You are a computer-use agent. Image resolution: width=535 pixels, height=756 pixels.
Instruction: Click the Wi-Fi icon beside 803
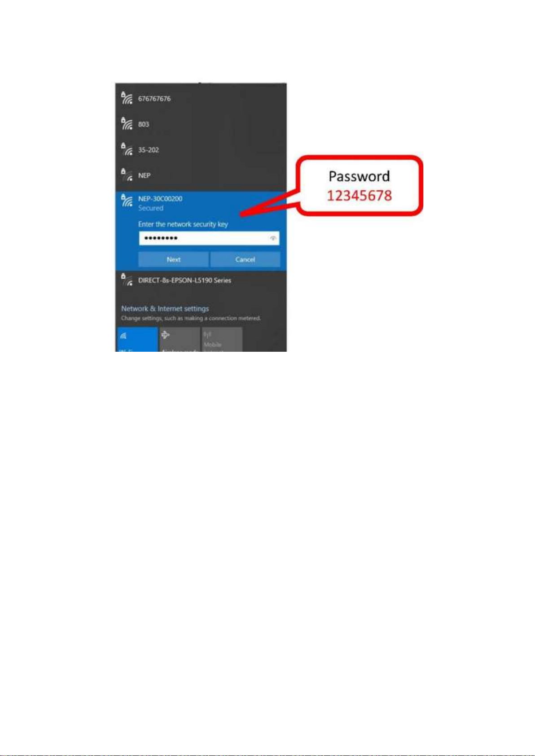tap(127, 123)
